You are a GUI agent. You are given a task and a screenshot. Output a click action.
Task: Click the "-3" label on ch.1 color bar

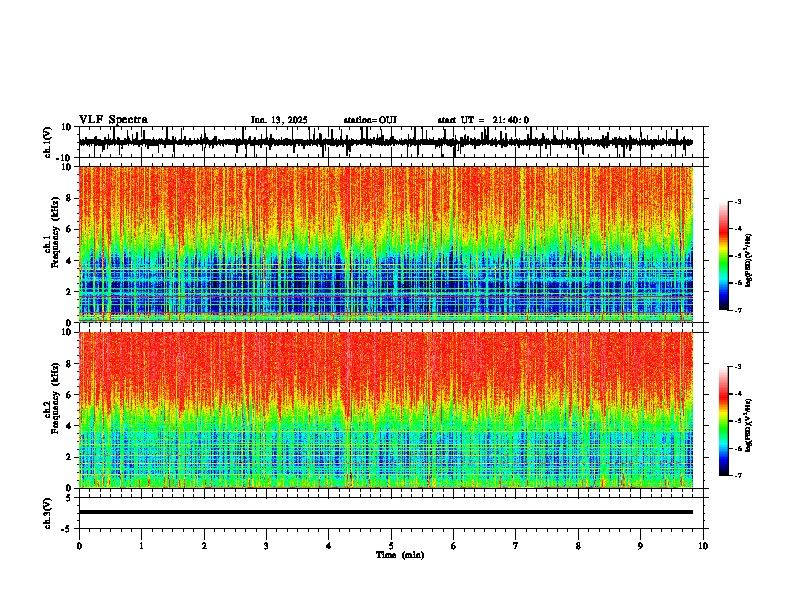[x=737, y=201]
